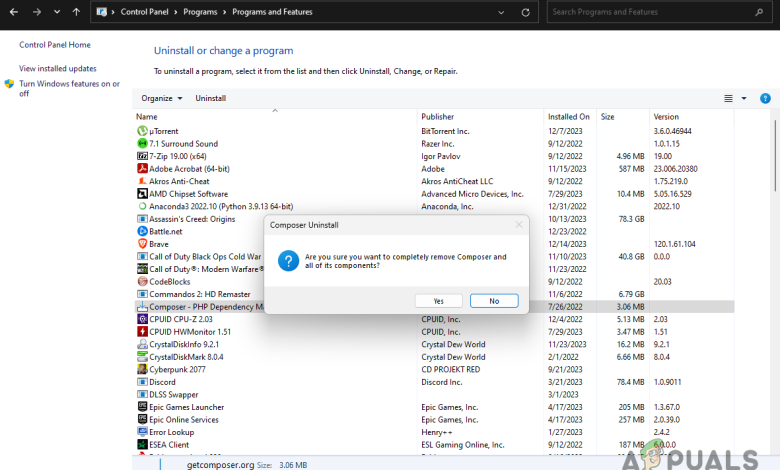Click the Epic Games Launcher icon

[x=142, y=407]
